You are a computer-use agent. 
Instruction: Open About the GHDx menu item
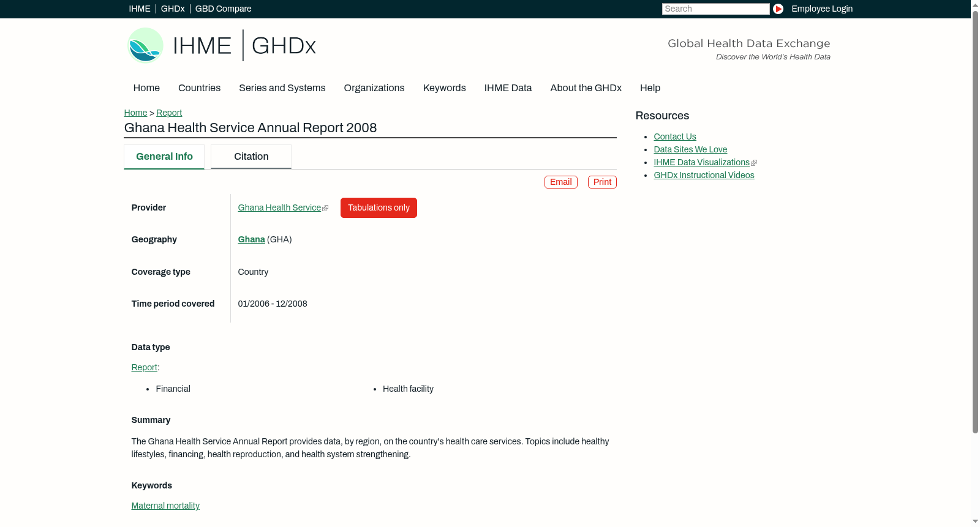(586, 88)
